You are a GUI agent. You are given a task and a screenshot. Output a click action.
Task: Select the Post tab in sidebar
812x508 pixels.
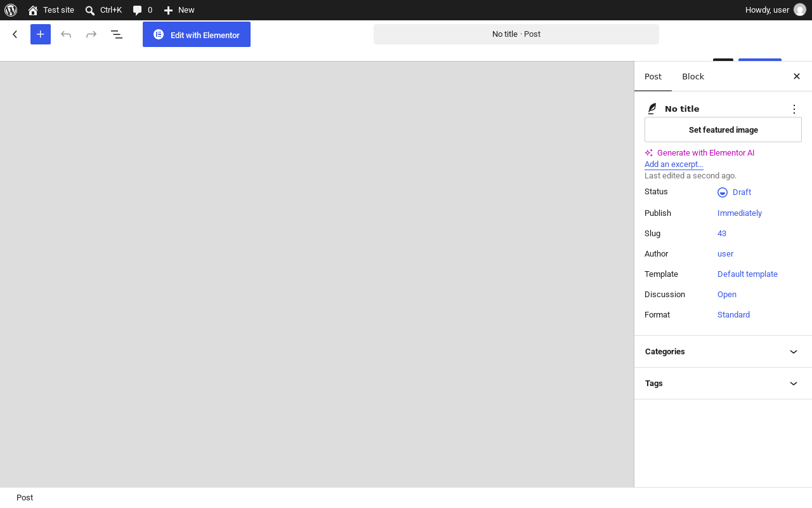tap(653, 76)
